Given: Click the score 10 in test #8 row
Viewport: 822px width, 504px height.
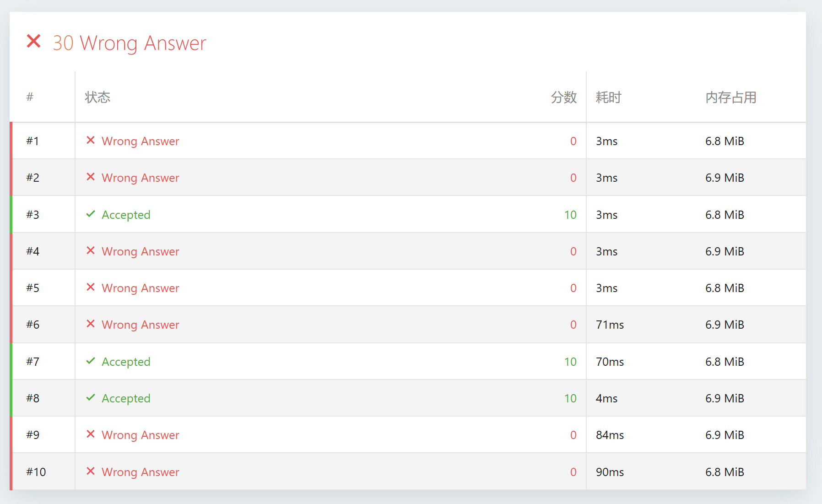Looking at the screenshot, I should click(570, 398).
